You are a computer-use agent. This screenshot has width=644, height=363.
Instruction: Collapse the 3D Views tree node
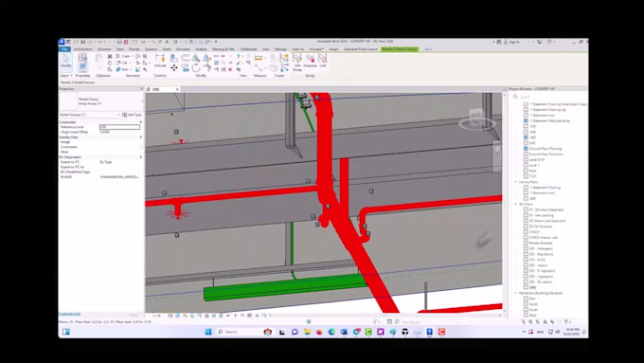point(516,204)
